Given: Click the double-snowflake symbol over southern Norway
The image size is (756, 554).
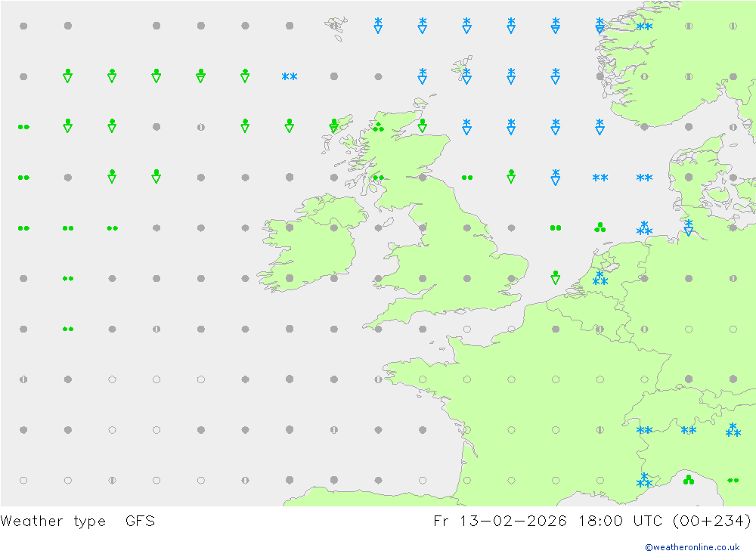Looking at the screenshot, I should pos(644,26).
